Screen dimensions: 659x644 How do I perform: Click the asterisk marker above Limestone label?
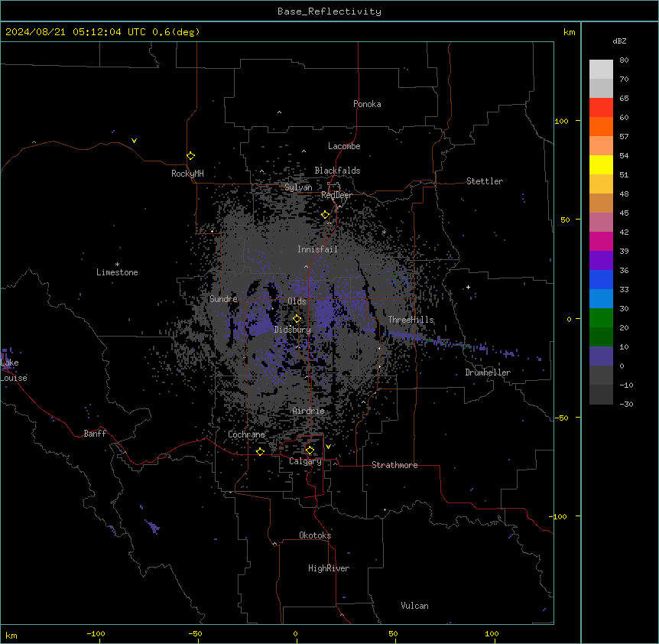117,265
